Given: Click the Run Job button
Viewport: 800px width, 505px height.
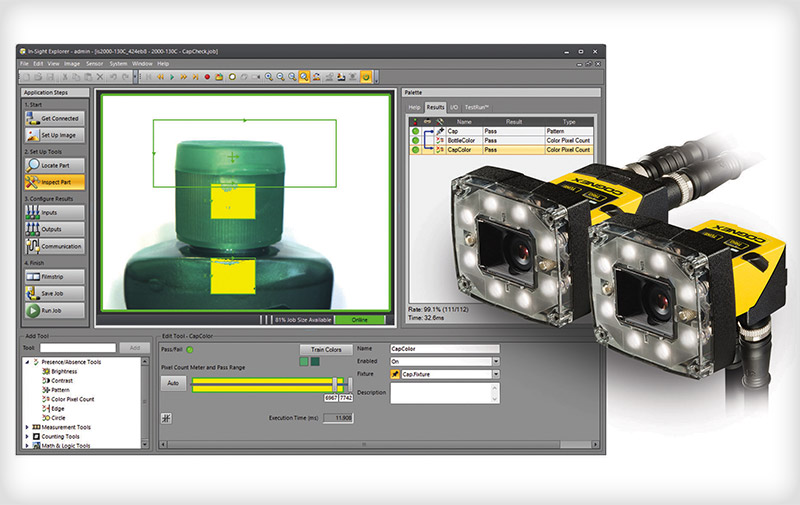Looking at the screenshot, I should pyautogui.click(x=55, y=310).
